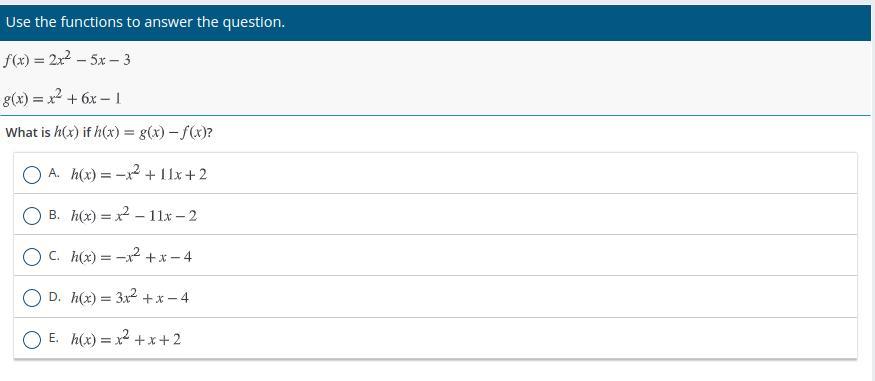875x381 pixels.
Task: Pick option E radio button
Action: click(32, 340)
